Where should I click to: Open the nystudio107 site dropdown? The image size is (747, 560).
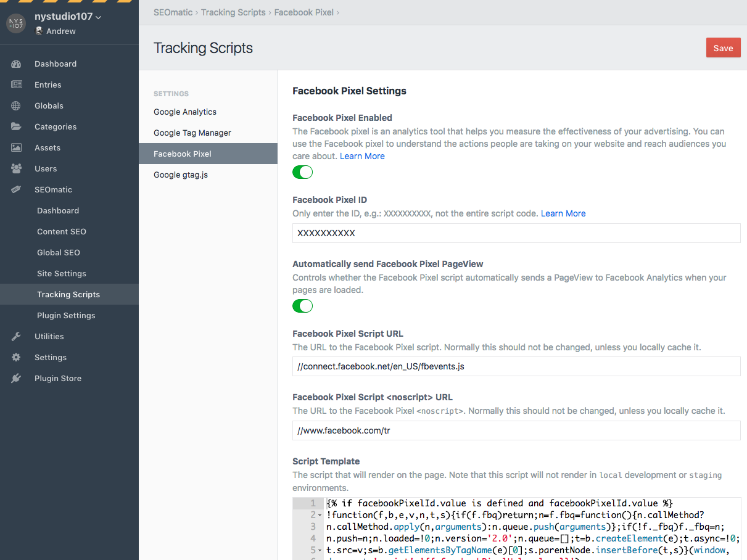(68, 17)
